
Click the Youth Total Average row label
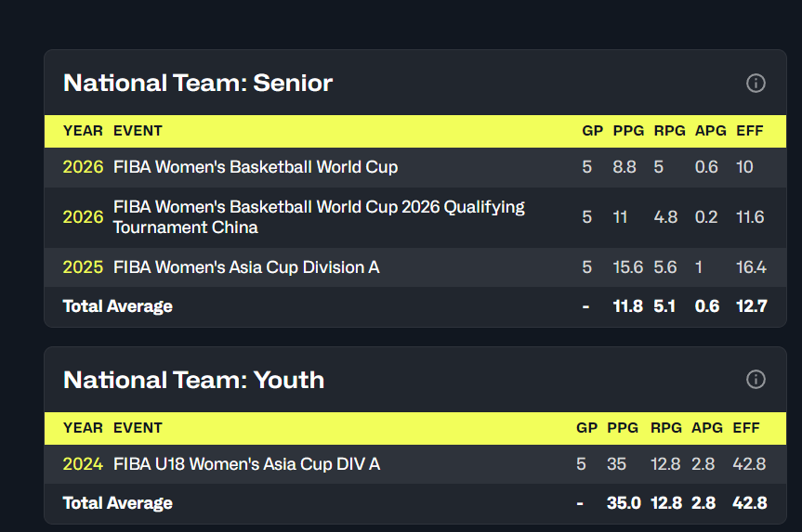(118, 503)
